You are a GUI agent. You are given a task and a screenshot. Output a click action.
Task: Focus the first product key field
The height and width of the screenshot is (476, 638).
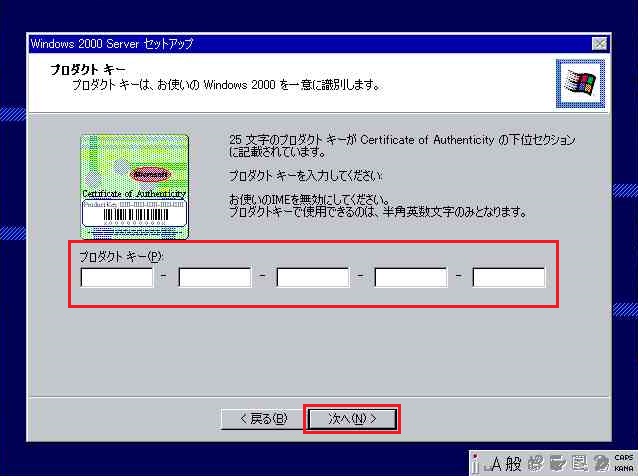(117, 277)
